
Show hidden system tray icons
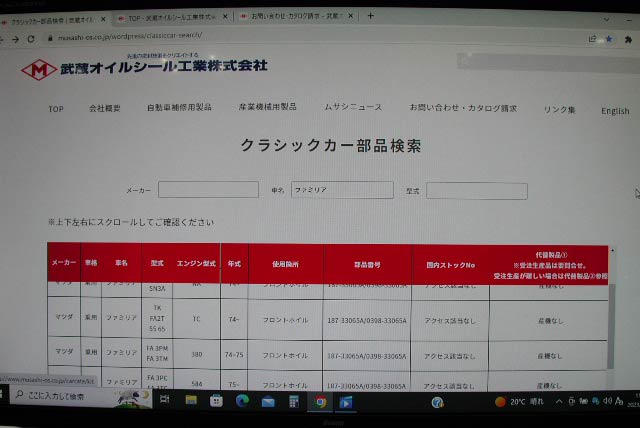click(559, 402)
